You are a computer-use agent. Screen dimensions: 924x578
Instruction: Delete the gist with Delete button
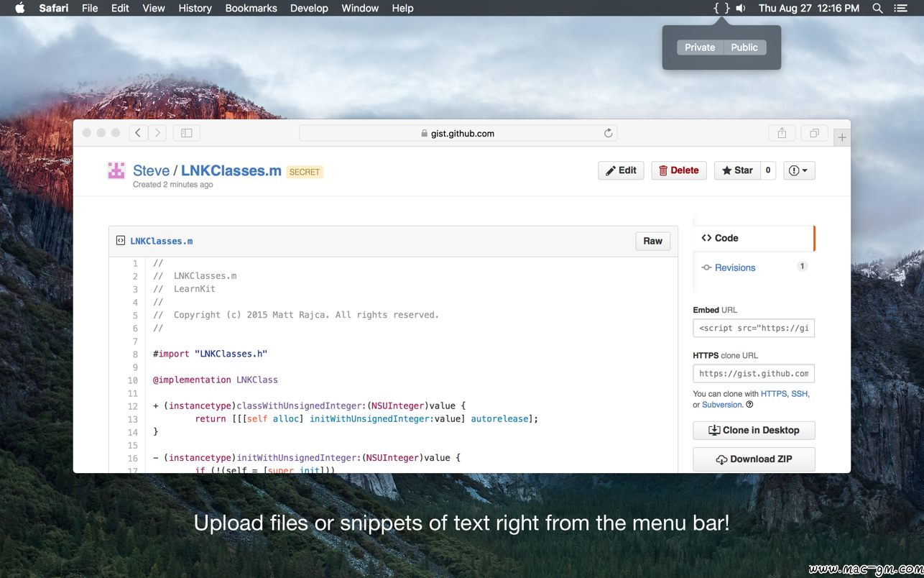pyautogui.click(x=679, y=170)
